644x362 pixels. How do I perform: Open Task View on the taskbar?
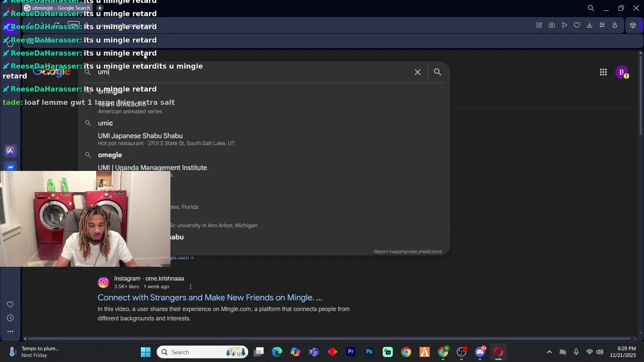(x=259, y=352)
